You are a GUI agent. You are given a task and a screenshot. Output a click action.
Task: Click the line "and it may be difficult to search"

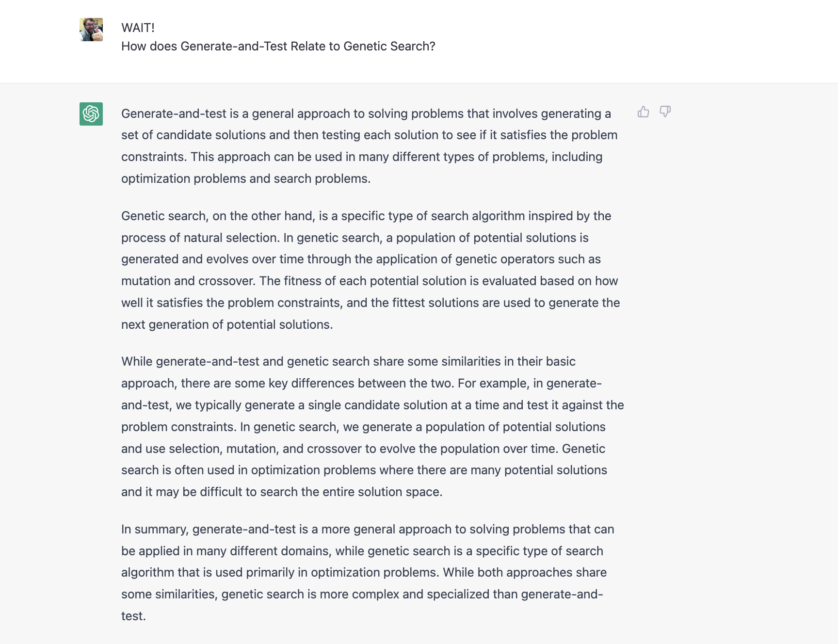coord(282,492)
